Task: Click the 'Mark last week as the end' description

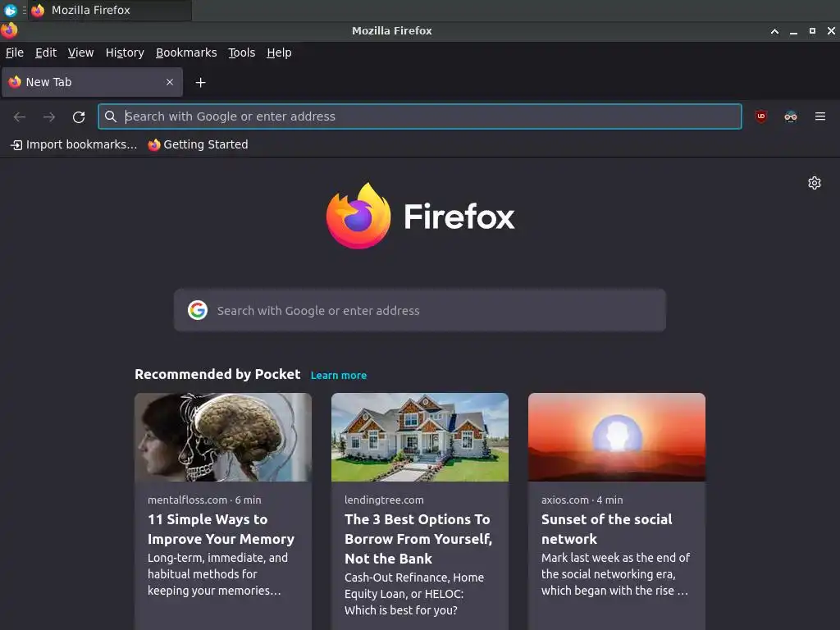Action: [x=615, y=574]
